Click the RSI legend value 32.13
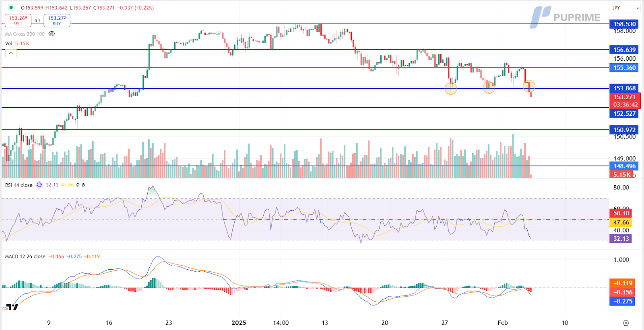 coord(52,185)
